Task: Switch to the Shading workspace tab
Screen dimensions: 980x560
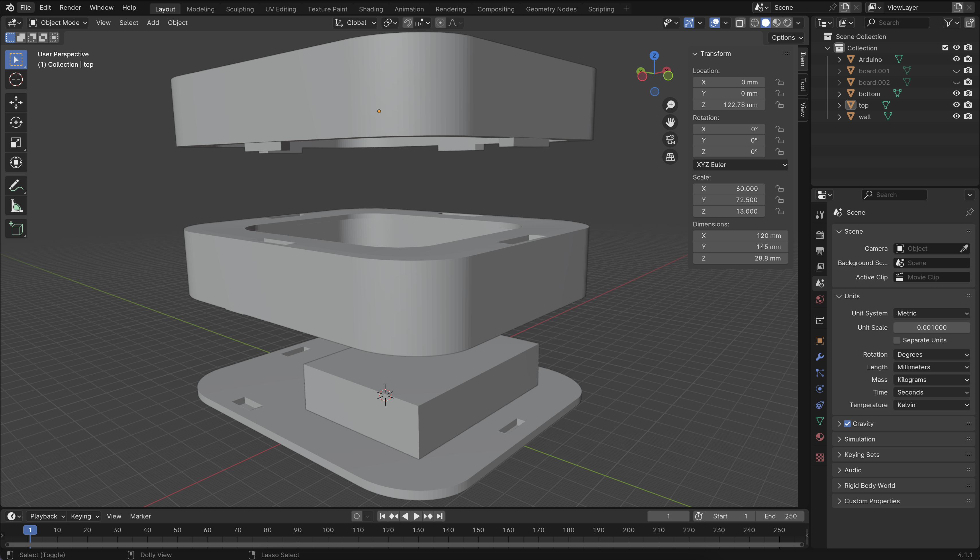Action: (371, 9)
